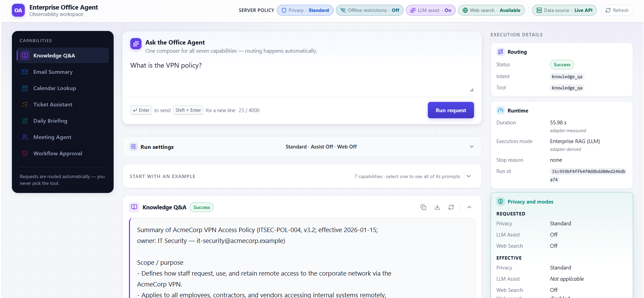Screen dimensions: 644x298
Task: Open the Workflow Approval capability
Action: 63,153
